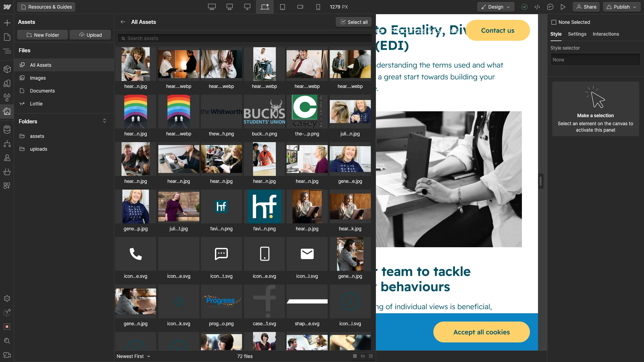Switch to the Settings tab

(x=577, y=34)
